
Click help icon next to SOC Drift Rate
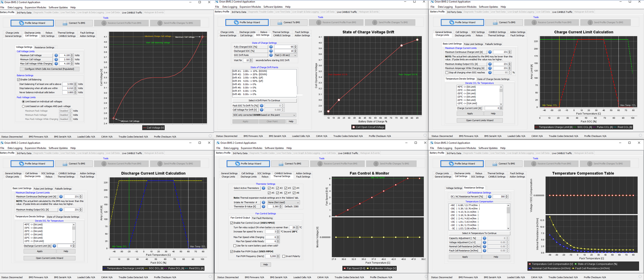[x=271, y=55]
